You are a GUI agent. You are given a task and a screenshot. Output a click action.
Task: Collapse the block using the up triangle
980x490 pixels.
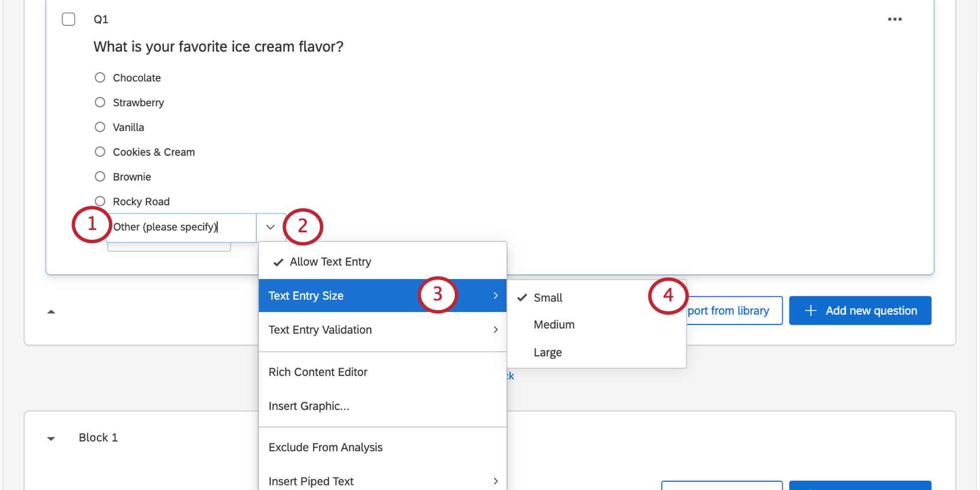coord(51,312)
